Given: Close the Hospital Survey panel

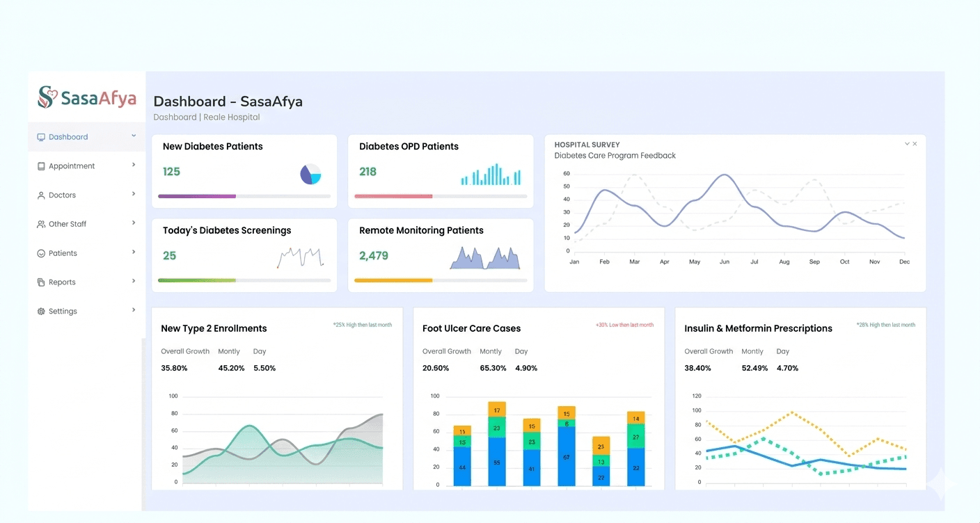Looking at the screenshot, I should 915,144.
